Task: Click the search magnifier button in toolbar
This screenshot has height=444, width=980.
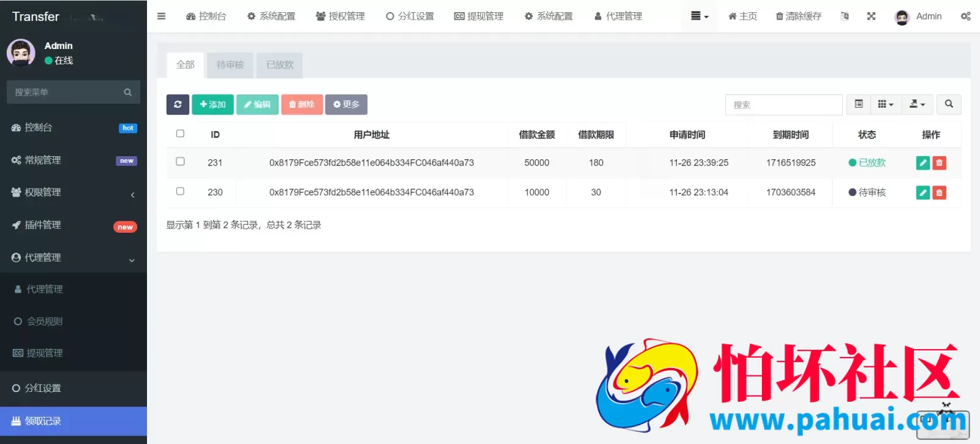Action: 949,105
